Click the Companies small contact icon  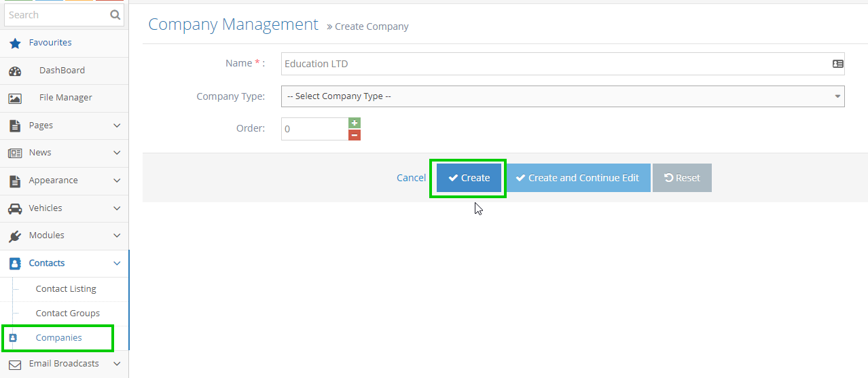coord(12,338)
